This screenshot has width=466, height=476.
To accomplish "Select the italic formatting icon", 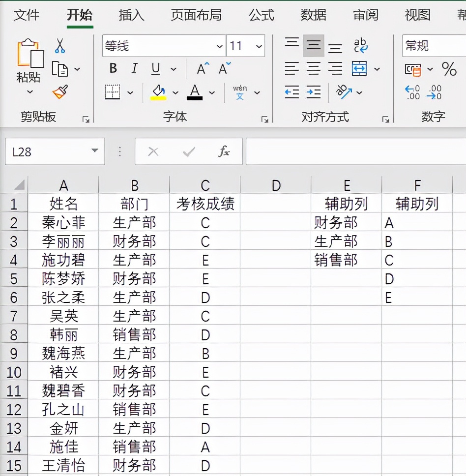I will tap(134, 68).
